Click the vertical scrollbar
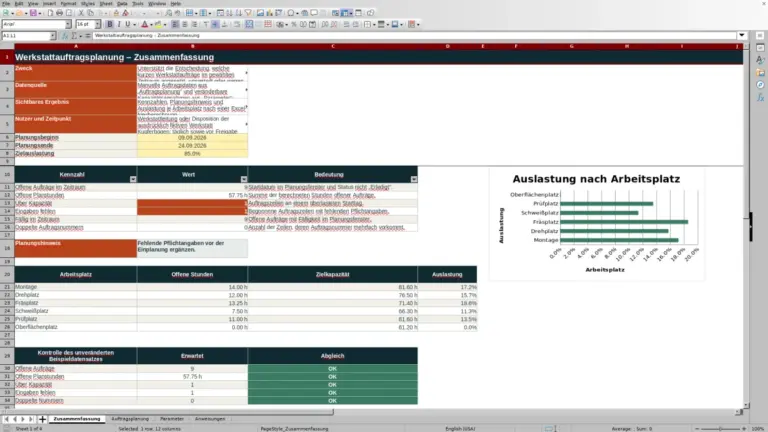The image size is (768, 432). pyautogui.click(x=746, y=225)
